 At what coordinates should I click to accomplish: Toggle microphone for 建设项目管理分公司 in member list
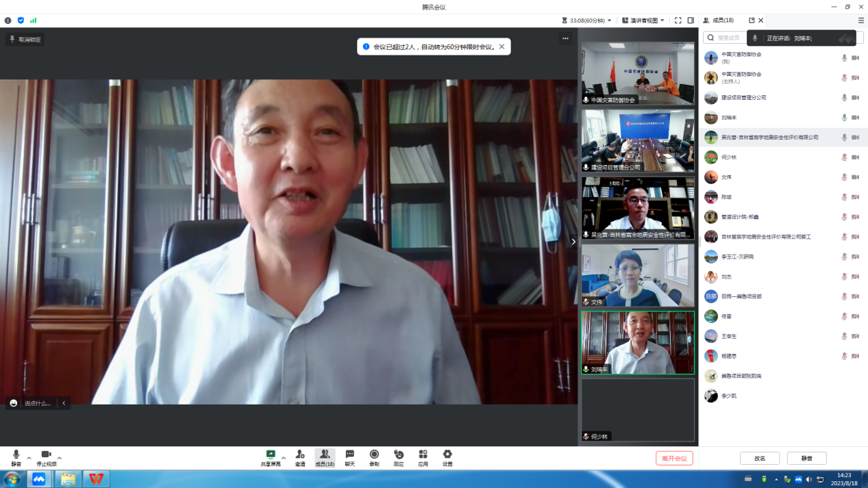click(x=845, y=98)
